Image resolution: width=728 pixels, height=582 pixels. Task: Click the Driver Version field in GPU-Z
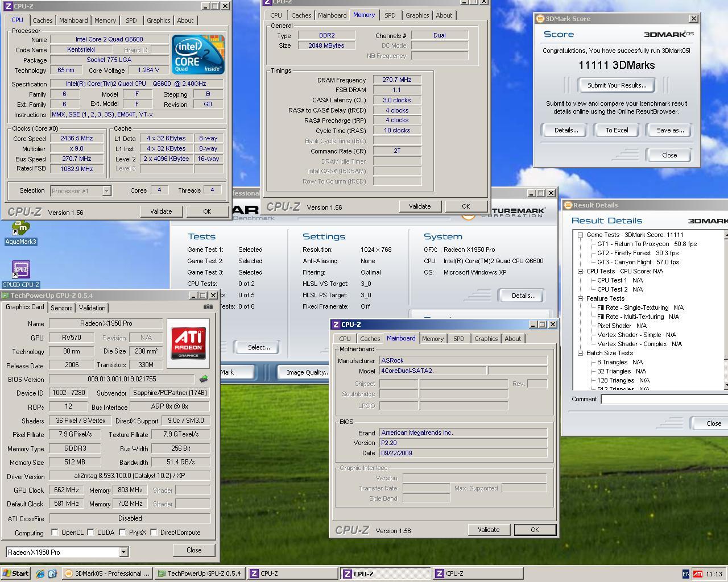pyautogui.click(x=130, y=476)
